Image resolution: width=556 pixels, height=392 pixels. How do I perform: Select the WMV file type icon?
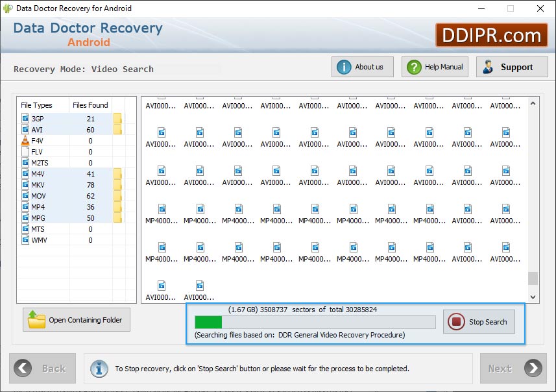tap(25, 239)
